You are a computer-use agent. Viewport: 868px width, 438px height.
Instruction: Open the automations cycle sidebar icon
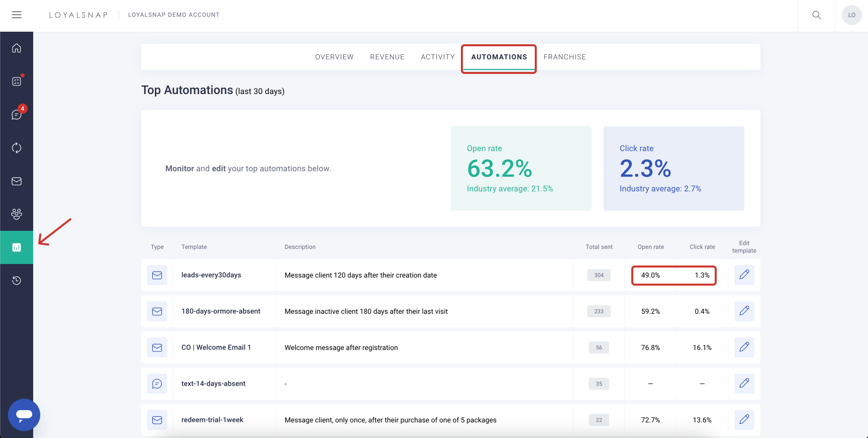pos(17,148)
